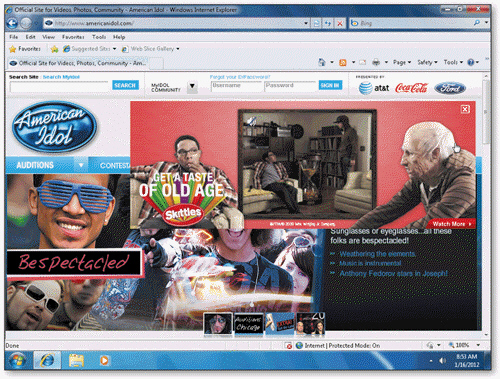The height and width of the screenshot is (379, 500).
Task: Expand the Auditions navigation dropdown arrow
Action: click(x=81, y=165)
